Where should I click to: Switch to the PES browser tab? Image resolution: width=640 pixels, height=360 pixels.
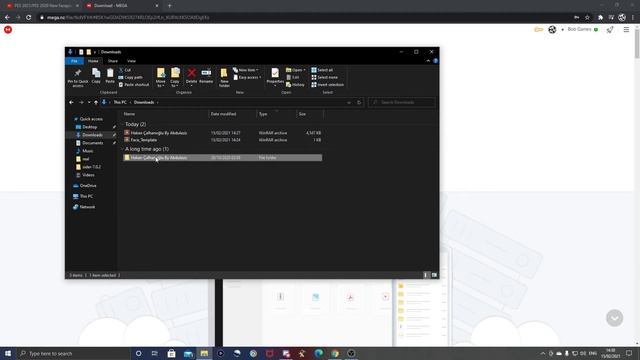point(42,6)
